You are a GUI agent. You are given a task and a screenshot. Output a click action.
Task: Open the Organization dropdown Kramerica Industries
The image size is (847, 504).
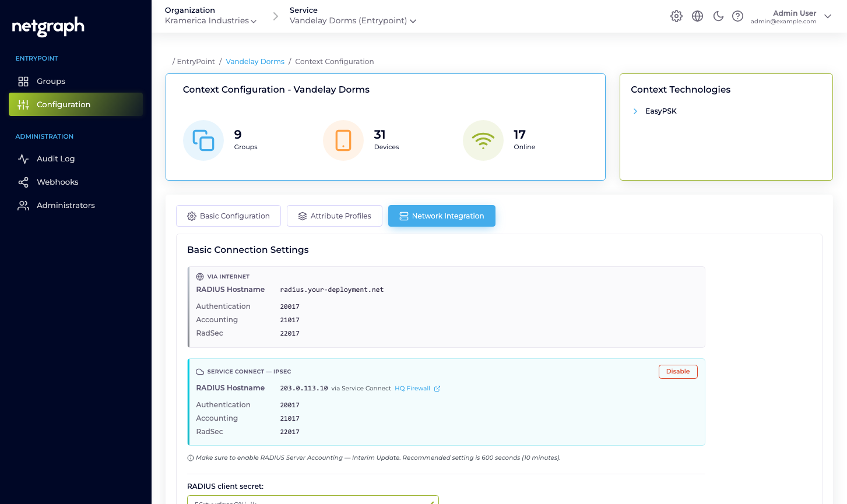click(x=210, y=20)
